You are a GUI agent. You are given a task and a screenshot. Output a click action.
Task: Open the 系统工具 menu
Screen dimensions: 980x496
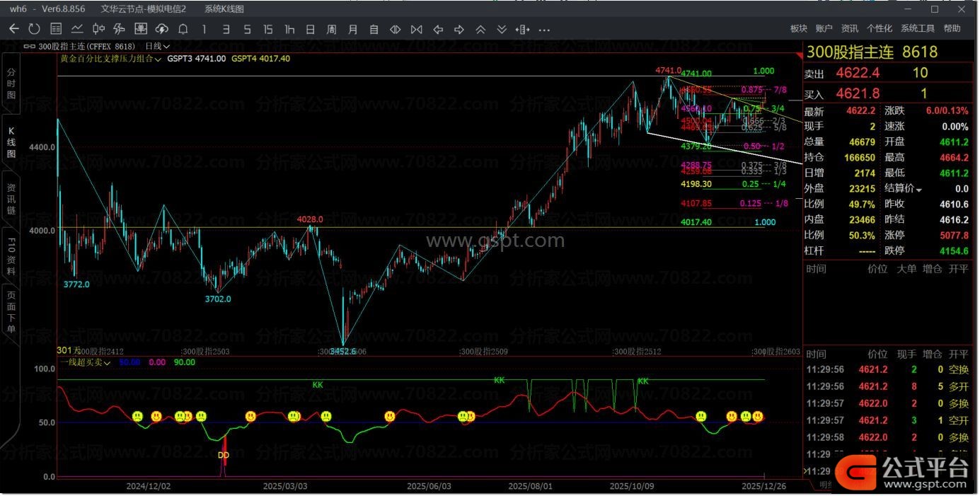pos(917,28)
